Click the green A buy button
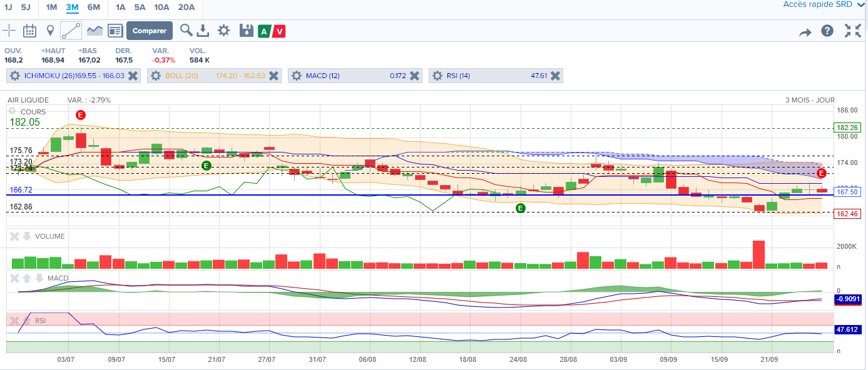Screen dimensions: 868x370 264,31
